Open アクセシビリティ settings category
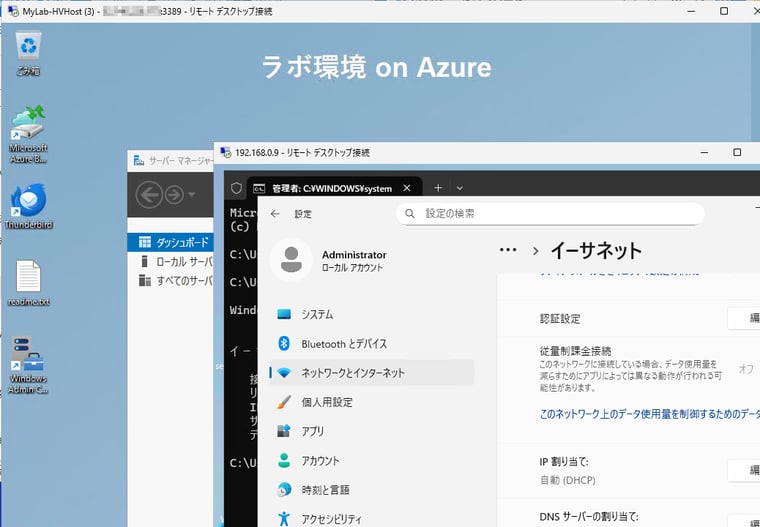The image size is (760, 527). pyautogui.click(x=371, y=519)
